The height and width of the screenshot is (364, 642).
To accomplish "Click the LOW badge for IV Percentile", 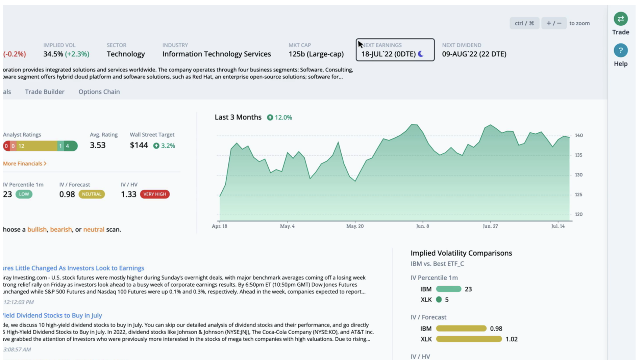I will [x=24, y=194].
